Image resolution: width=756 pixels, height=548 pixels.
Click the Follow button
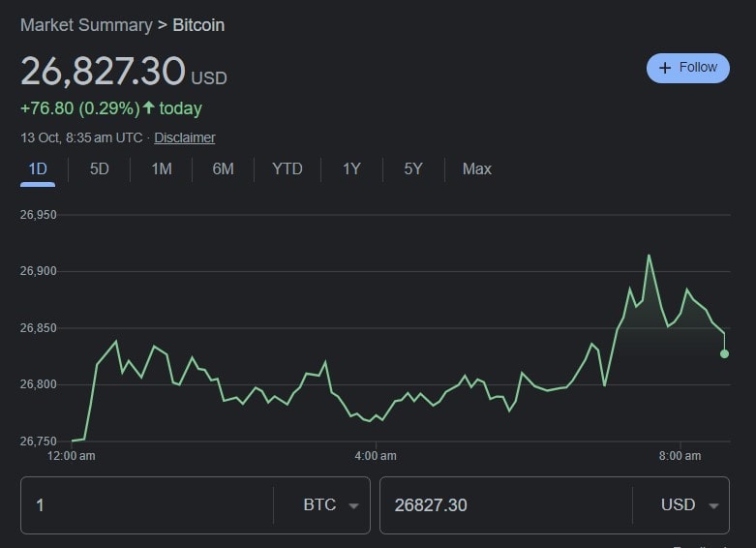pyautogui.click(x=687, y=68)
